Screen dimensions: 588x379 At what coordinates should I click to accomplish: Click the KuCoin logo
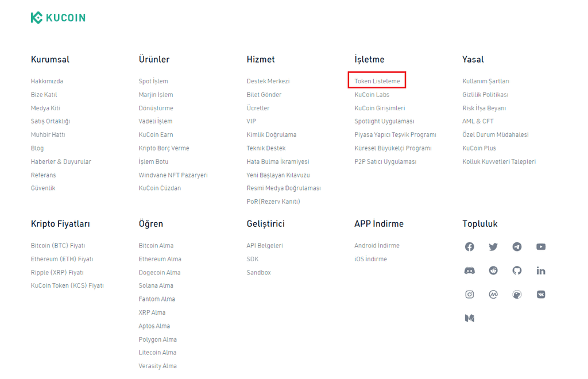click(x=58, y=18)
